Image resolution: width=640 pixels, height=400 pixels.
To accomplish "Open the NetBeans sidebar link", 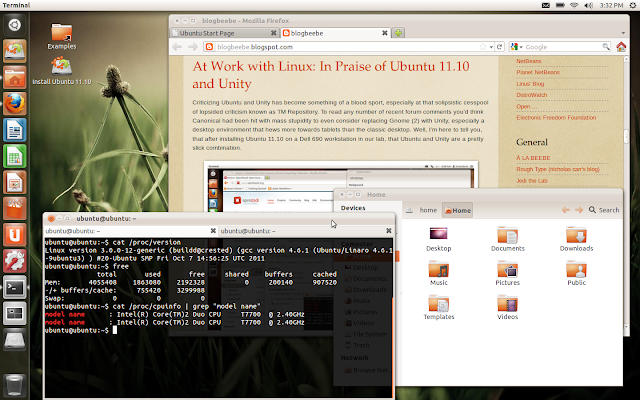I will pos(529,61).
